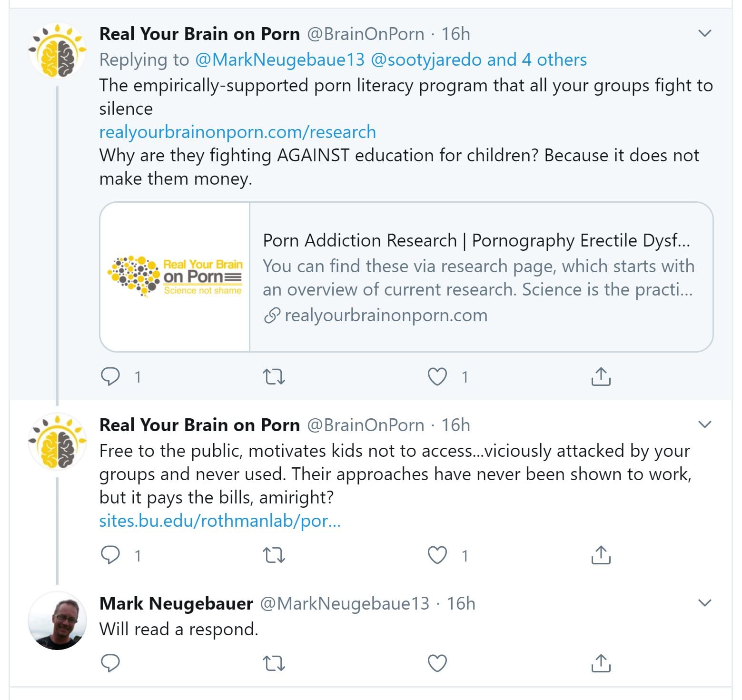Viewport: 742px width, 700px height.
Task: Retweet Mark Neugebauer's 'Will read' tweet
Action: pyautogui.click(x=274, y=663)
